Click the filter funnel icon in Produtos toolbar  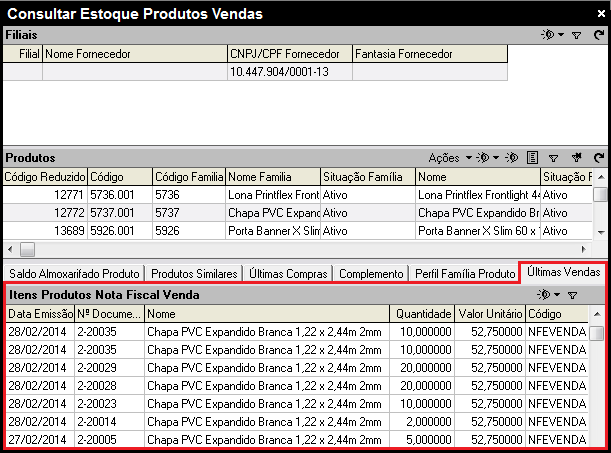553,158
